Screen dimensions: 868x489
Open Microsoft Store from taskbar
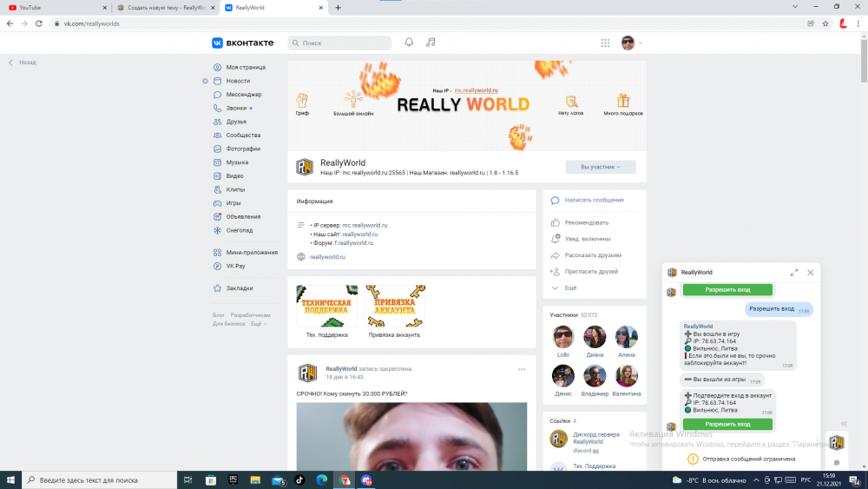pyautogui.click(x=211, y=480)
